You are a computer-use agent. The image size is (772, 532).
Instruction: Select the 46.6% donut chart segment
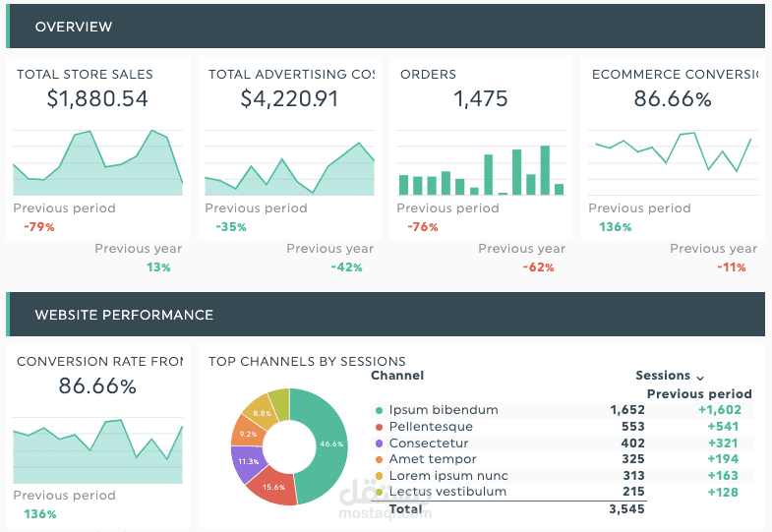pyautogui.click(x=330, y=443)
